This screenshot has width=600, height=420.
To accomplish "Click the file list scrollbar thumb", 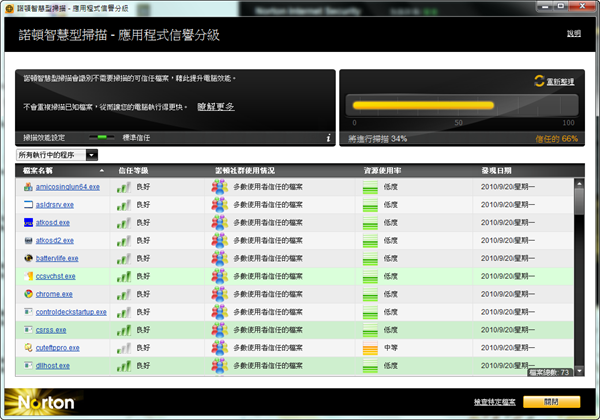I will pyautogui.click(x=579, y=201).
